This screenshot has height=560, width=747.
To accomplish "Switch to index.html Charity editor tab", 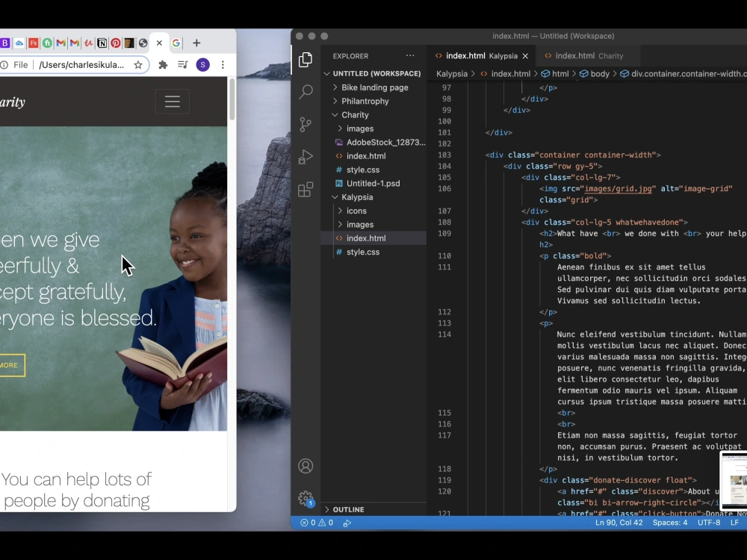I will (x=589, y=56).
